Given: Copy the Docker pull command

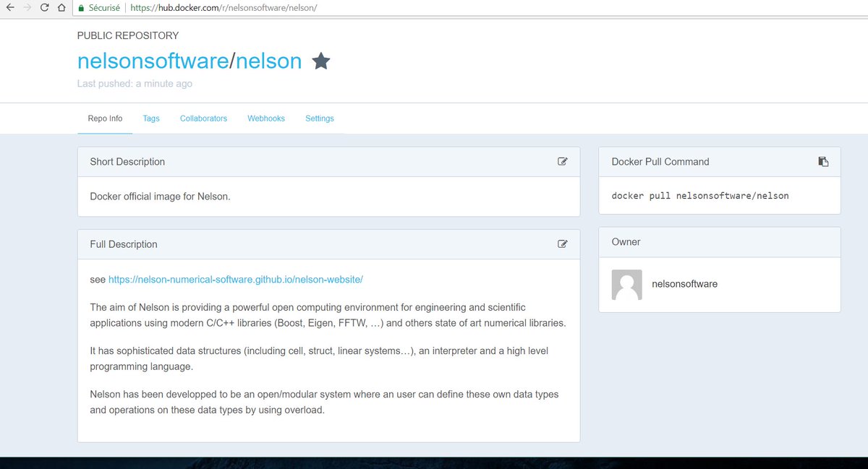Looking at the screenshot, I should point(823,162).
